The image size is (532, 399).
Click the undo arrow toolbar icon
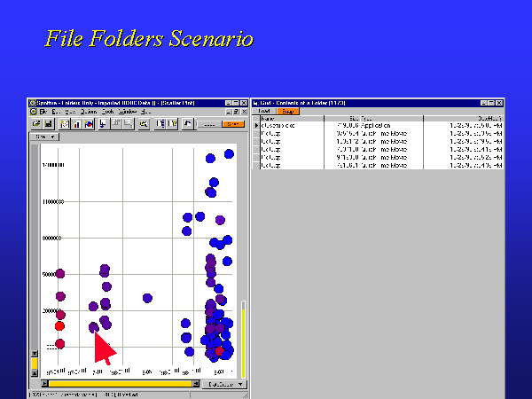click(x=189, y=124)
